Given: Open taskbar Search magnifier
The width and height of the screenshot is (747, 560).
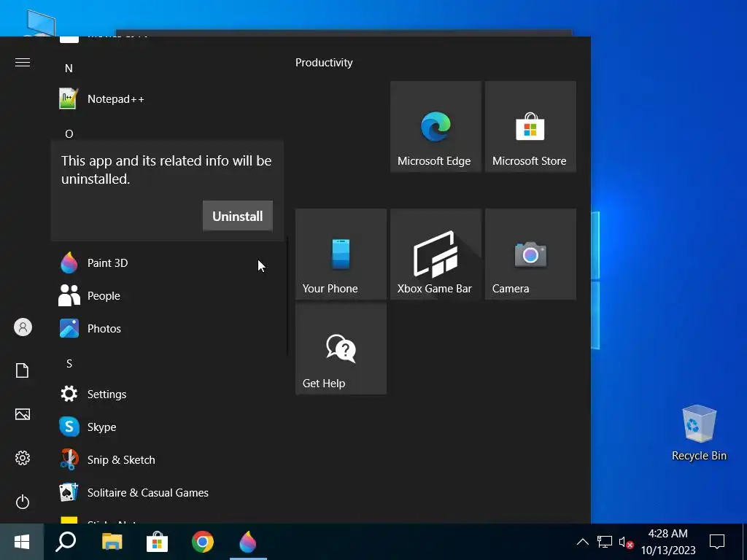Looking at the screenshot, I should [x=66, y=542].
